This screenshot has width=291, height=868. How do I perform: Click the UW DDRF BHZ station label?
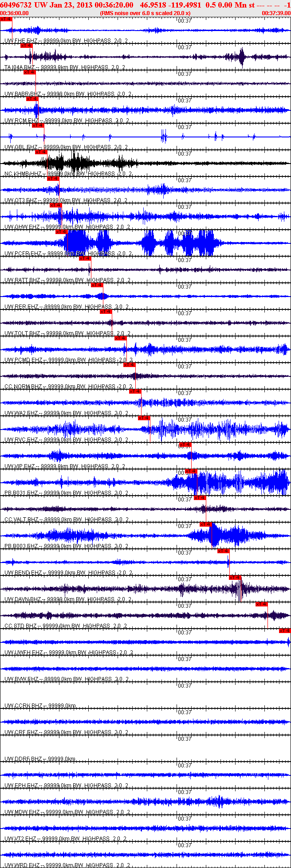[x=24, y=759]
